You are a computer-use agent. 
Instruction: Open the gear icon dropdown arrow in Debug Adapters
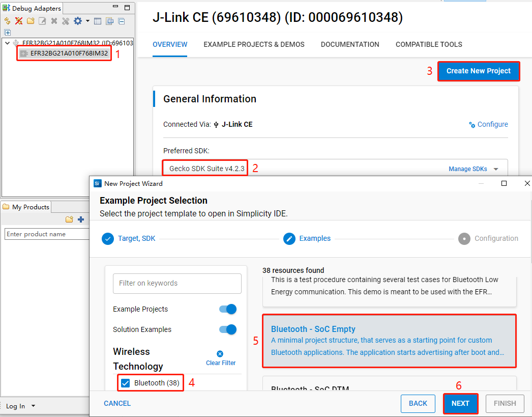(86, 21)
